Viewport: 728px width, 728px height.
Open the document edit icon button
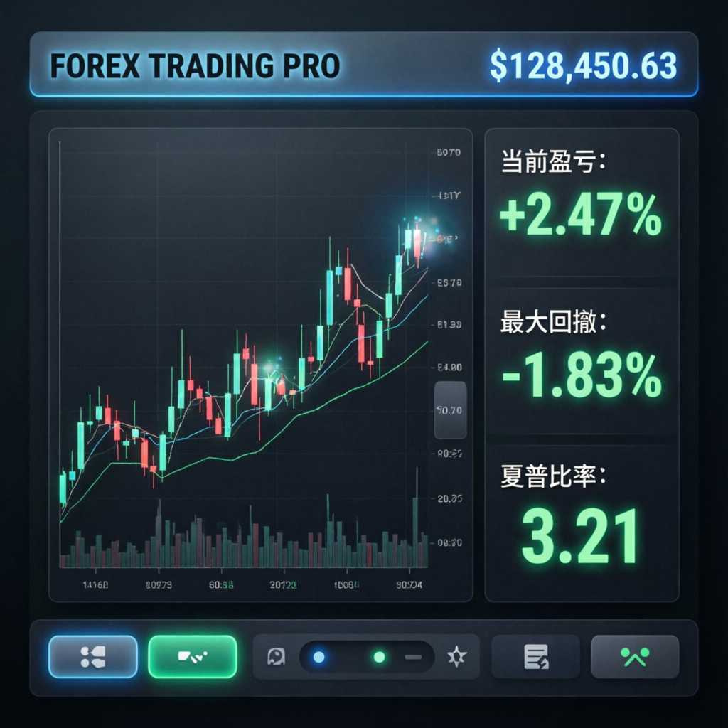(x=536, y=656)
